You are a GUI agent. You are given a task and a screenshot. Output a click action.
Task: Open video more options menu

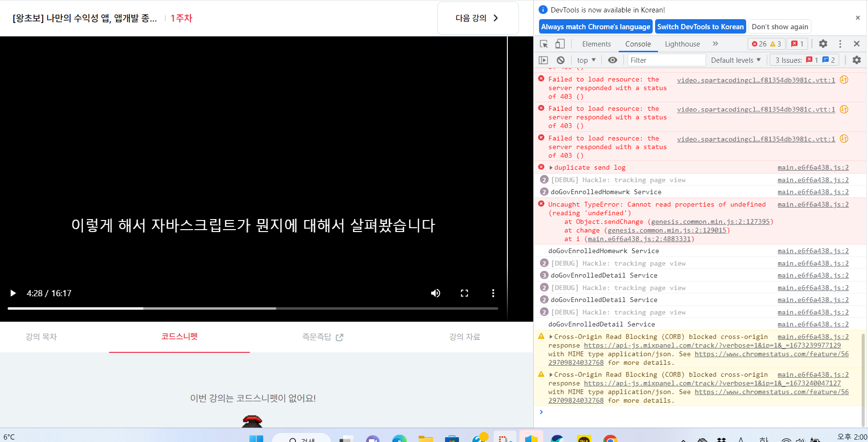[x=493, y=293]
